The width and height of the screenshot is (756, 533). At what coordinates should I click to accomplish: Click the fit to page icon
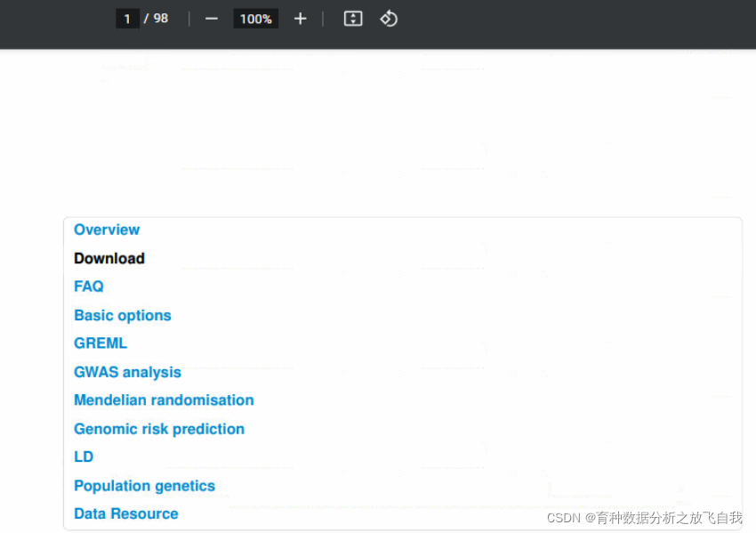pos(353,19)
